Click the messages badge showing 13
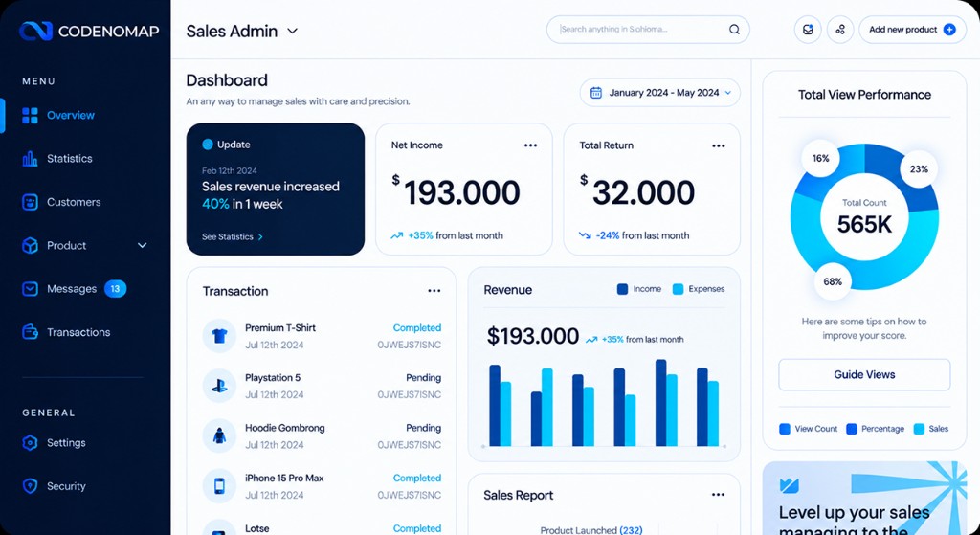This screenshot has height=535, width=980. tap(115, 289)
